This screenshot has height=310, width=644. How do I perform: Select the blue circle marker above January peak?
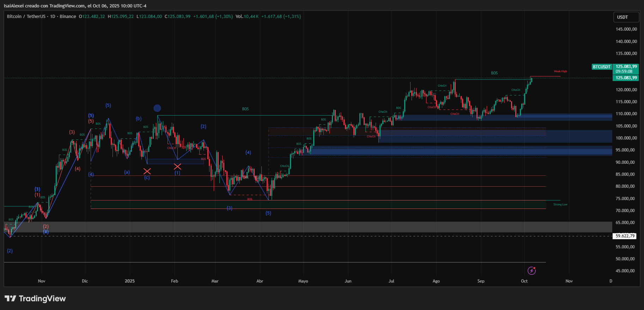tap(157, 108)
